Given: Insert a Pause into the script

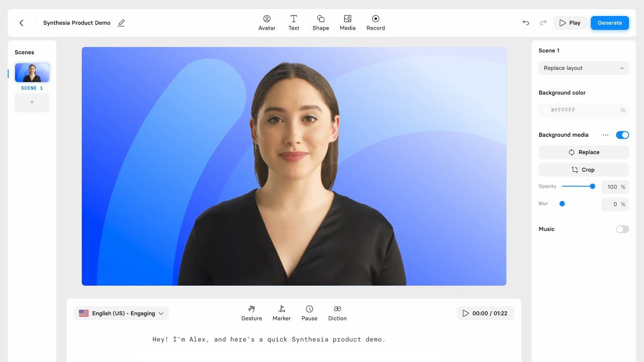Looking at the screenshot, I should [309, 313].
